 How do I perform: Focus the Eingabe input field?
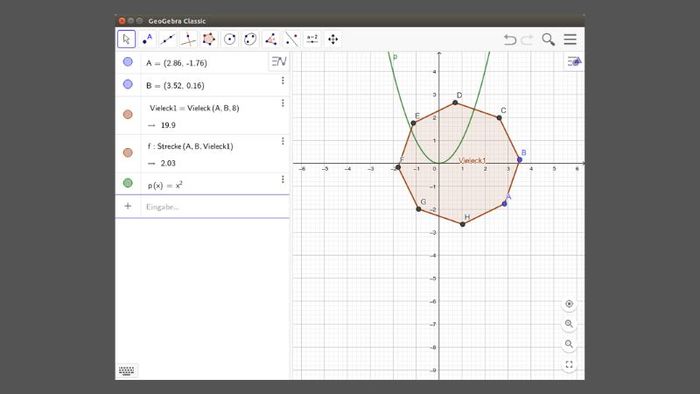214,207
